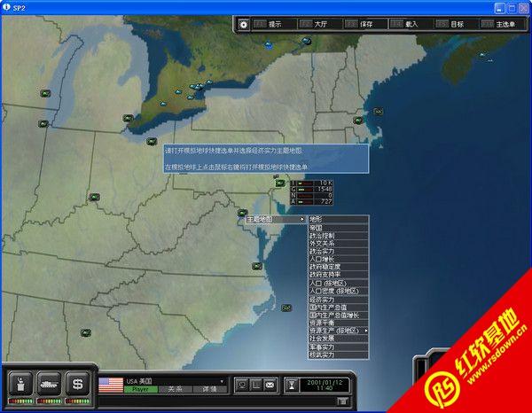Select the selected unit beside the stats box
Viewport: 532px width, 413px height.
280,183
